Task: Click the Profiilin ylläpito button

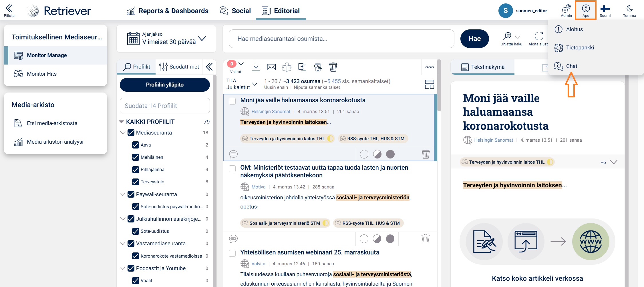Action: [165, 85]
